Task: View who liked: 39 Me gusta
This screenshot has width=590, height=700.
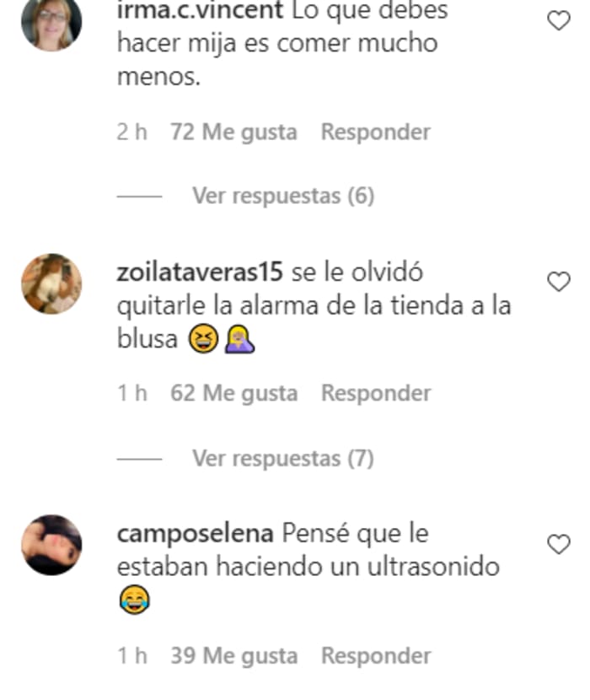Action: (x=233, y=656)
